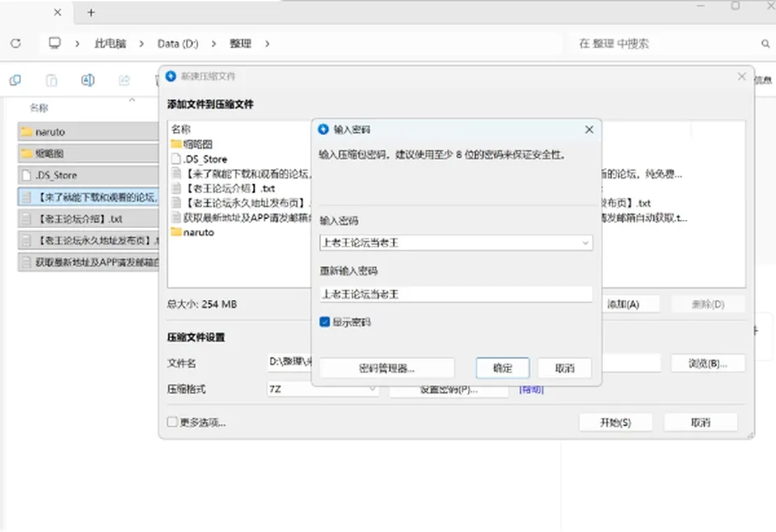Screen dimensions: 776x532
Task: Click 取消 in the 输入密码 dialog
Action: click(x=565, y=368)
